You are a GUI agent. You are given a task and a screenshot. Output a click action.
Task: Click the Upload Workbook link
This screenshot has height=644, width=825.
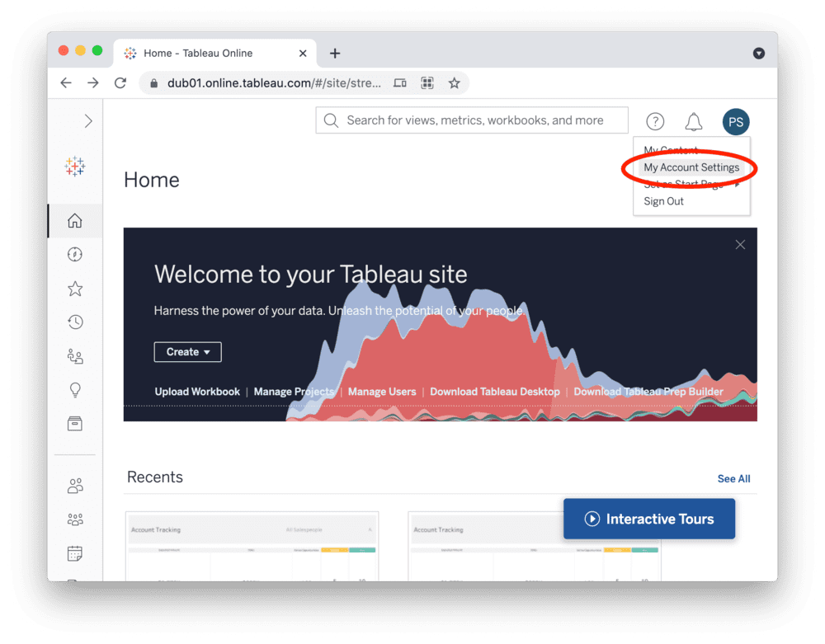click(x=197, y=392)
